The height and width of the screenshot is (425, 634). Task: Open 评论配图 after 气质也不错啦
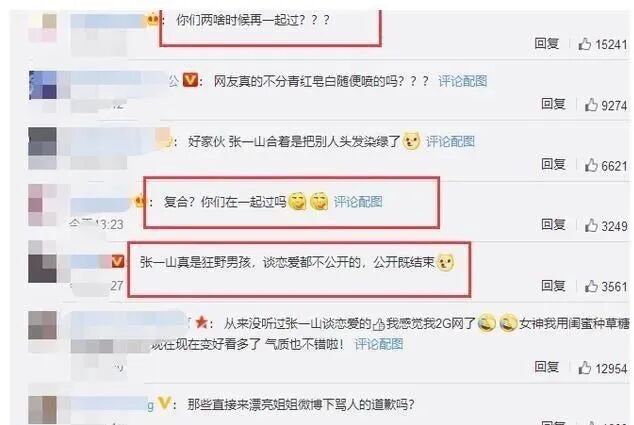pyautogui.click(x=379, y=344)
